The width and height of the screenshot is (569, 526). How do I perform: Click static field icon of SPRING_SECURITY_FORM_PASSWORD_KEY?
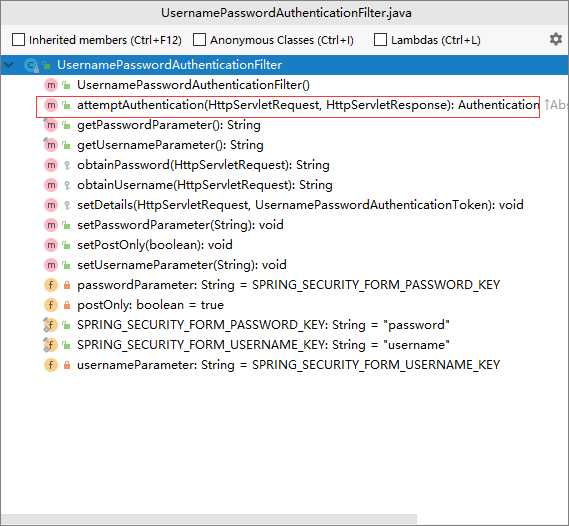[50, 325]
